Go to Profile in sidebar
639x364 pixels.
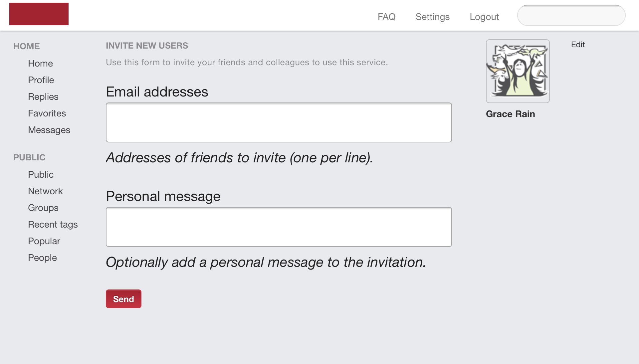(41, 80)
